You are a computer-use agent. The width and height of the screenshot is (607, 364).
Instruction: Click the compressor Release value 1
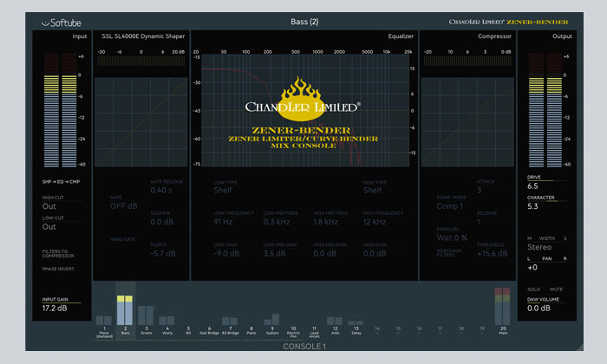coord(479,222)
